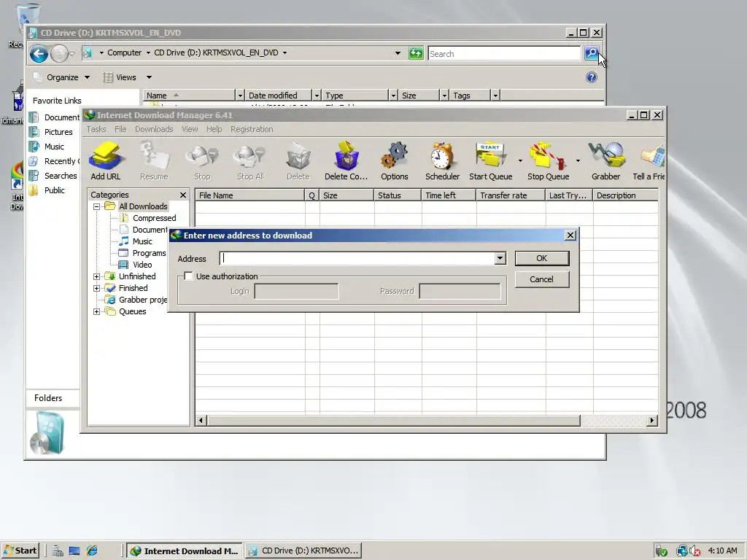The width and height of the screenshot is (747, 560).
Task: Click Time left column header
Action: click(x=449, y=195)
